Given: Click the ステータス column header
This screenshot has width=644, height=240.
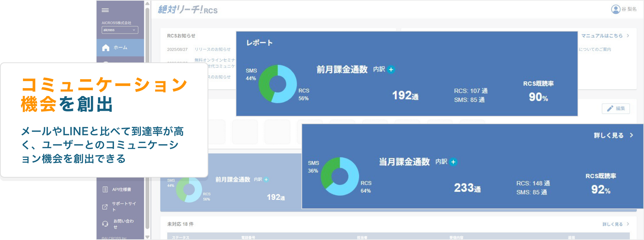Looking at the screenshot, I should pyautogui.click(x=181, y=237).
